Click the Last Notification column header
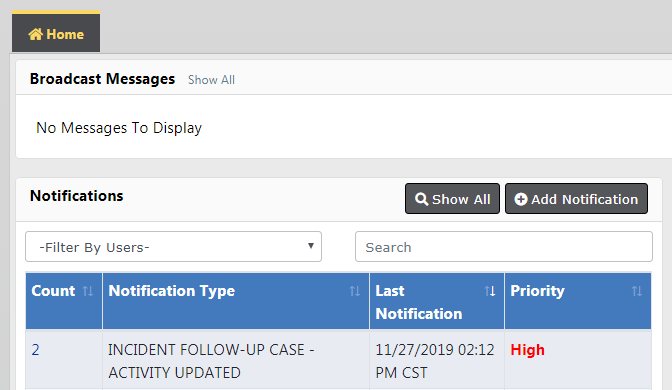Viewport: 672px width, 390px height. [x=437, y=301]
